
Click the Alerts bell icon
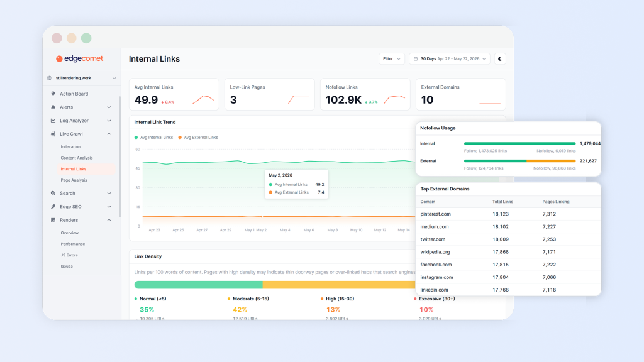coord(53,107)
